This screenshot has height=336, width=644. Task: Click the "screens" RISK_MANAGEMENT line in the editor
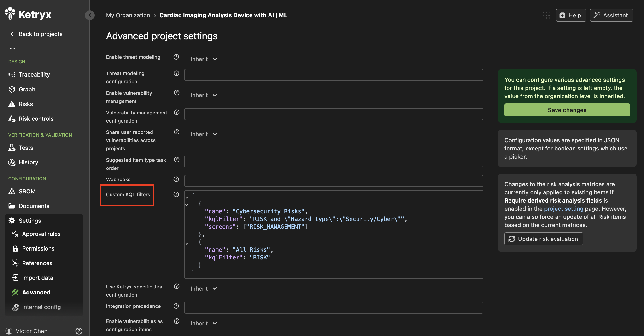(x=256, y=226)
